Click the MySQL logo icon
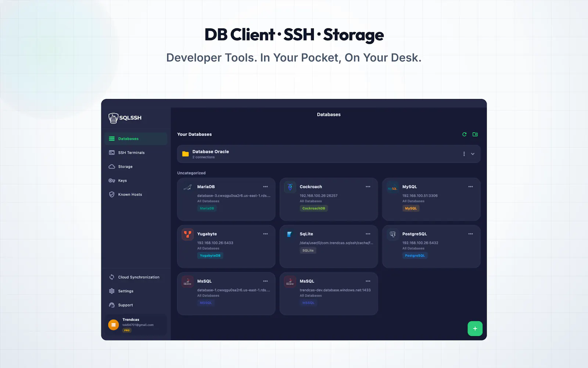588x368 pixels. tap(392, 188)
